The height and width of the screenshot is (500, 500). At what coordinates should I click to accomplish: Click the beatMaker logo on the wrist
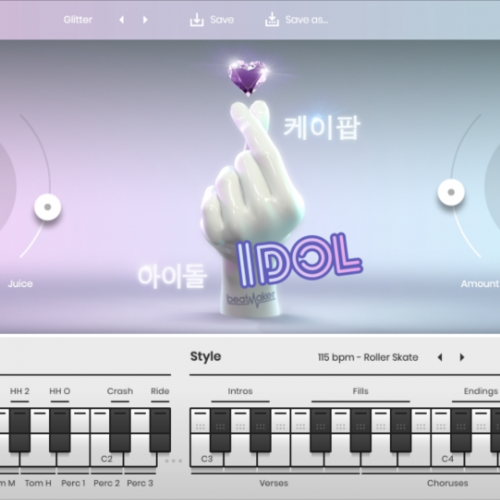coord(251,298)
